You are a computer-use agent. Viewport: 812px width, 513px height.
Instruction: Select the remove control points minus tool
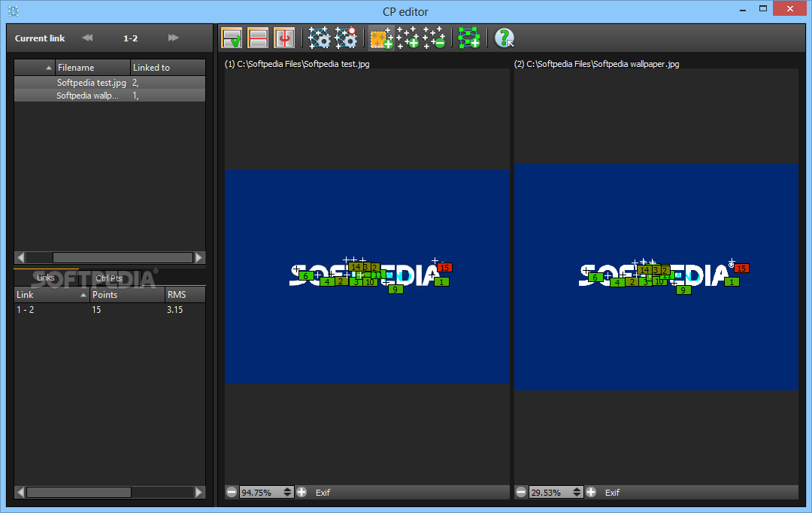tap(434, 38)
